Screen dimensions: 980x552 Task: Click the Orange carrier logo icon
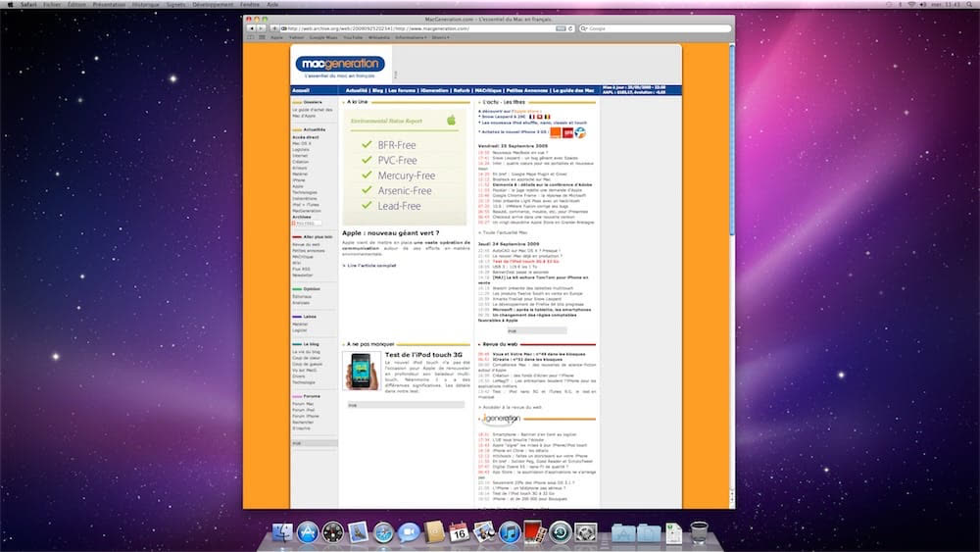coord(555,131)
